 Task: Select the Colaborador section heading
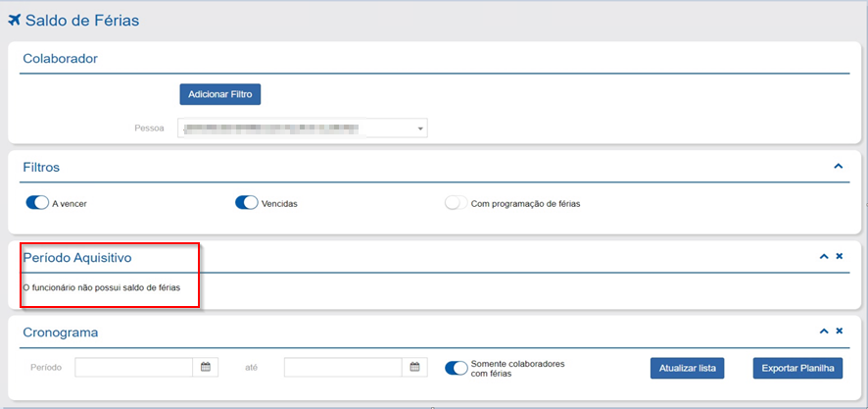click(x=60, y=58)
